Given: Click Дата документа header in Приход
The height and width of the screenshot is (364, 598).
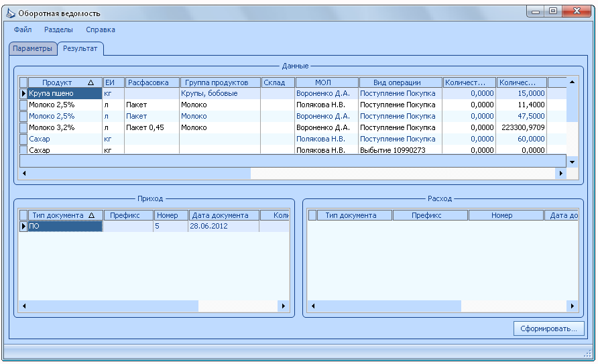Looking at the screenshot, I should (224, 215).
